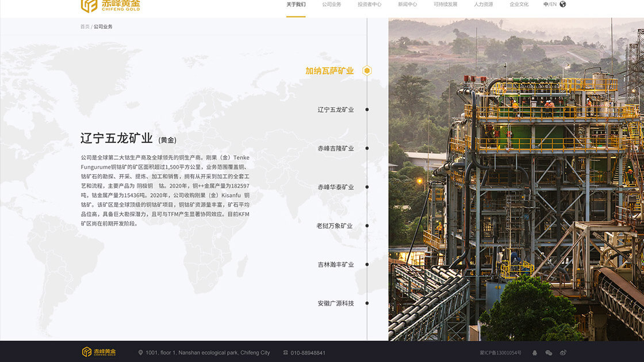Viewport: 644px width, 362px height.
Task: Select 加纳瓦萨矿业 in the timeline list
Action: pyautogui.click(x=329, y=71)
